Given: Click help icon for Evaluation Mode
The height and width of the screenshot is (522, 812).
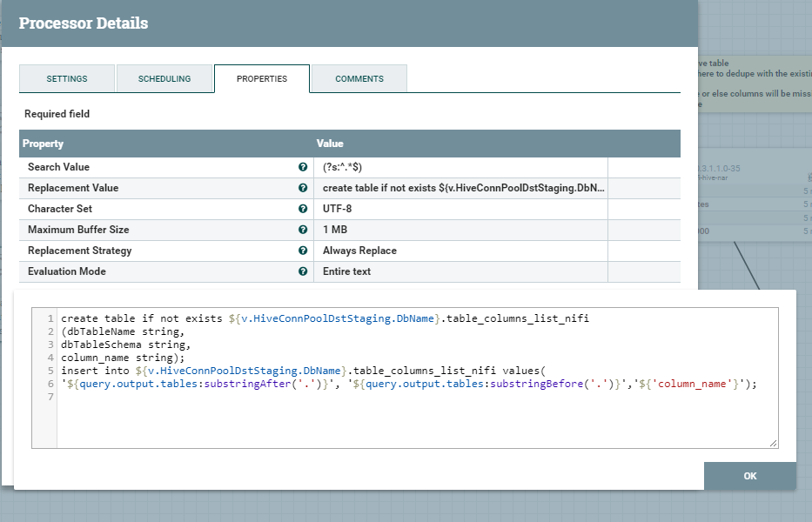Looking at the screenshot, I should (x=303, y=271).
